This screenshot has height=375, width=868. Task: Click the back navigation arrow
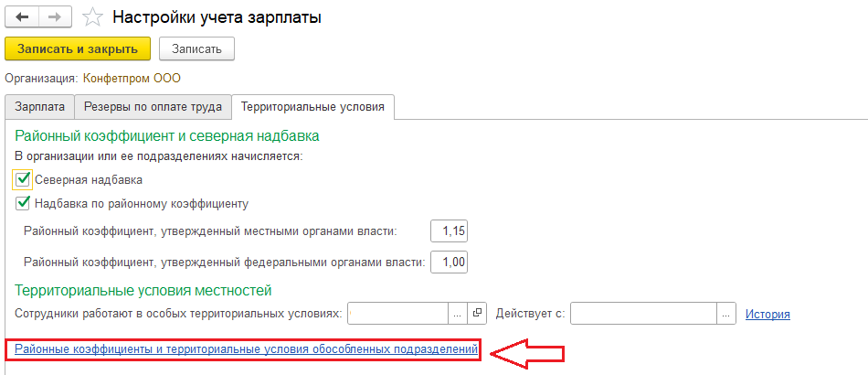click(22, 16)
